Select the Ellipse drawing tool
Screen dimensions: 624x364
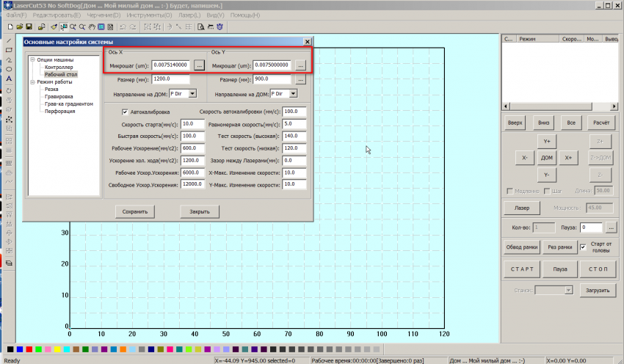[x=9, y=69]
